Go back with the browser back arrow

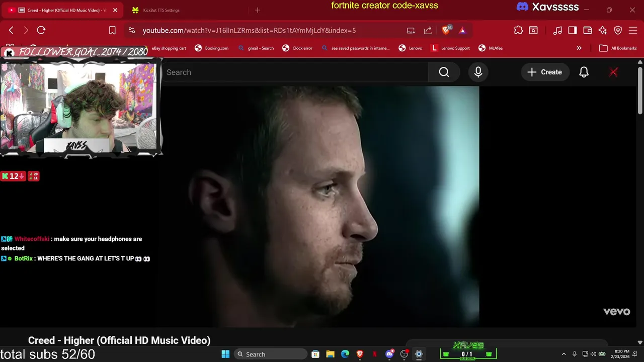point(11,30)
